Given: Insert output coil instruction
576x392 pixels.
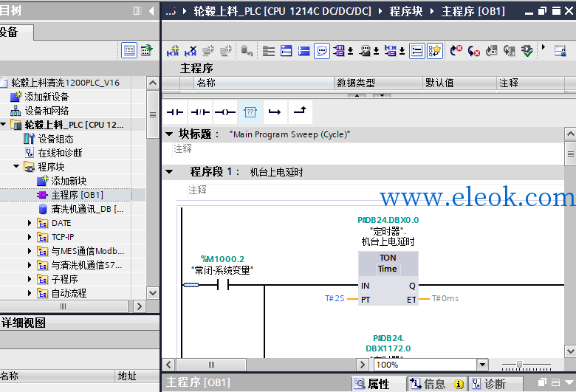Looking at the screenshot, I should [225, 112].
